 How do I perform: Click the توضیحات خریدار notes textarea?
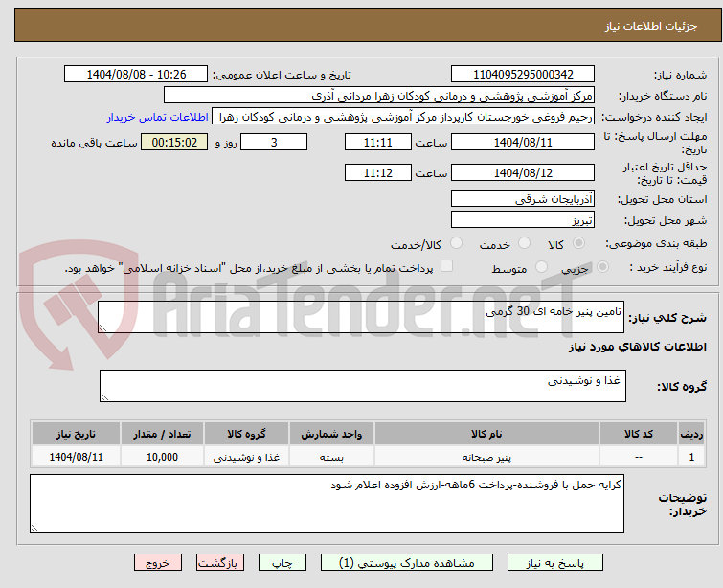327,504
